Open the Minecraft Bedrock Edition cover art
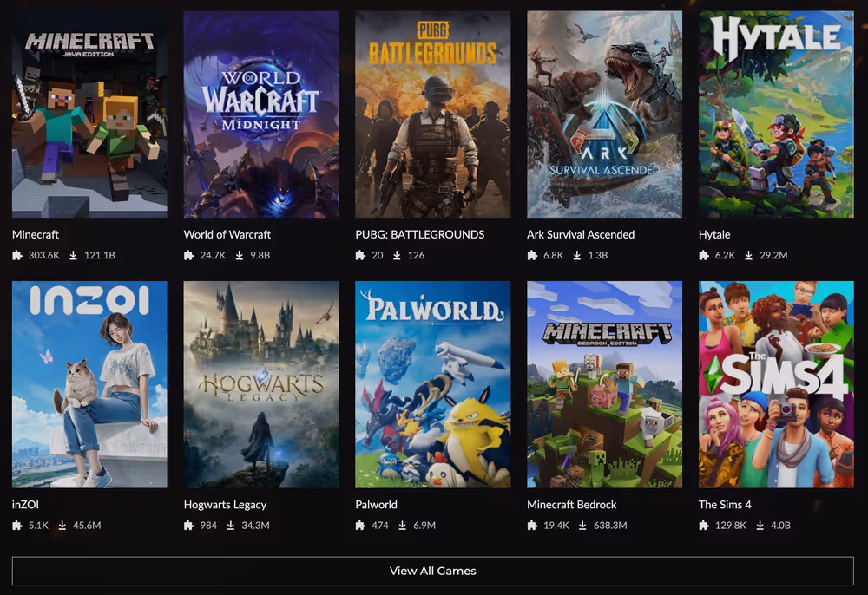The image size is (868, 595). pyautogui.click(x=604, y=384)
